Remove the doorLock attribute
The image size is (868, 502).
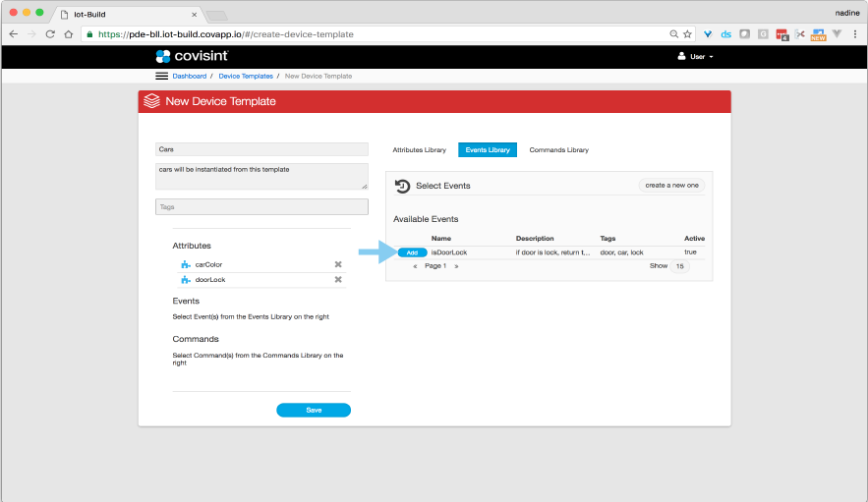coord(338,280)
